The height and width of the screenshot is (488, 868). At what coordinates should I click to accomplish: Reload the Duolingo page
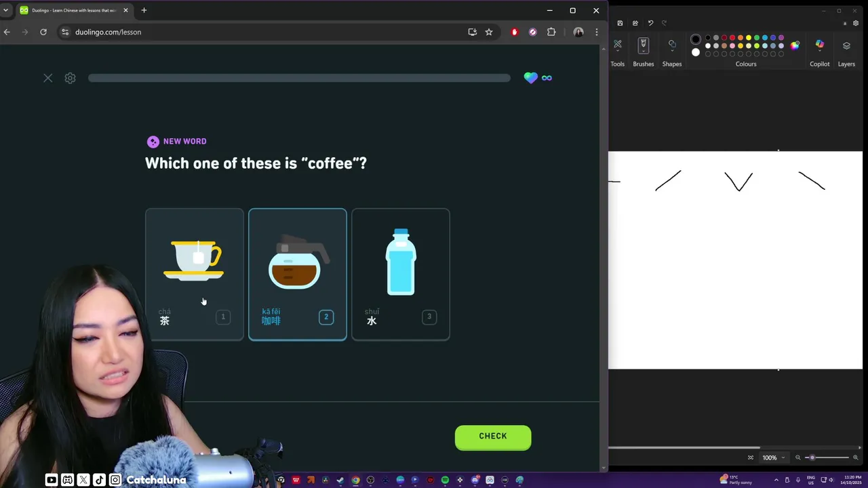43,32
